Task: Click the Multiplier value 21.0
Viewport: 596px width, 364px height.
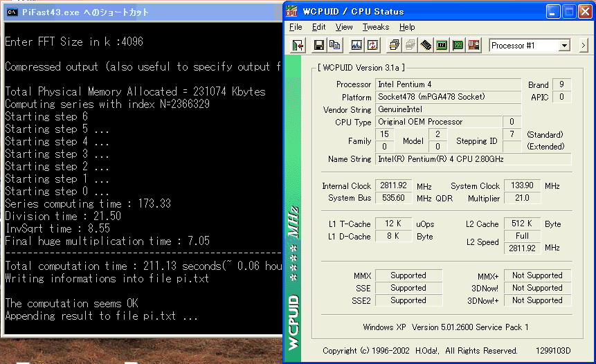Action: 522,198
